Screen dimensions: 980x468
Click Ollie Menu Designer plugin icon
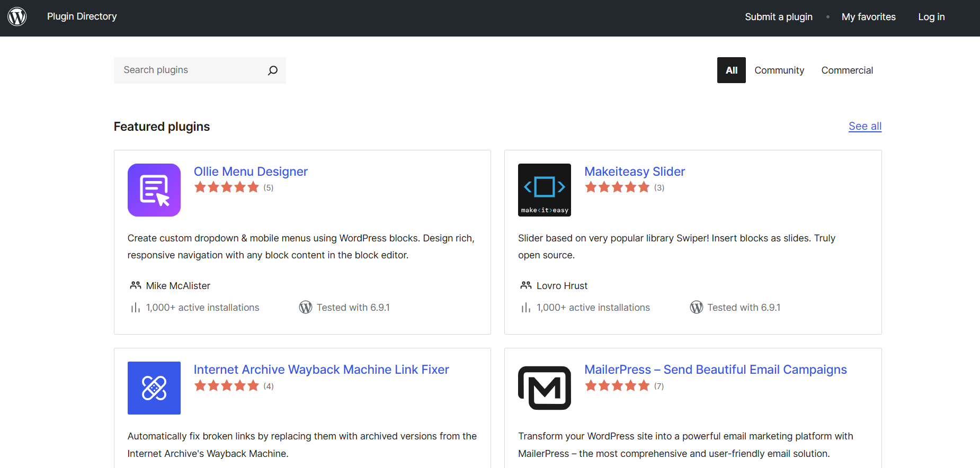[x=154, y=190]
